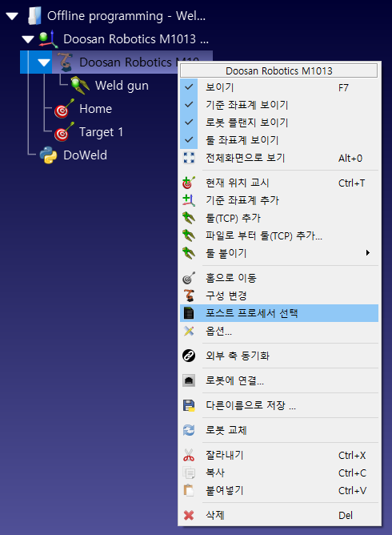Click the 구성 변경 robot icon
This screenshot has width=392, height=535.
pos(189,296)
